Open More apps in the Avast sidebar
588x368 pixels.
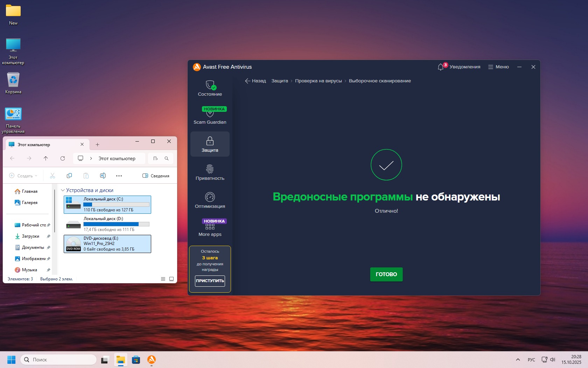coord(210,228)
